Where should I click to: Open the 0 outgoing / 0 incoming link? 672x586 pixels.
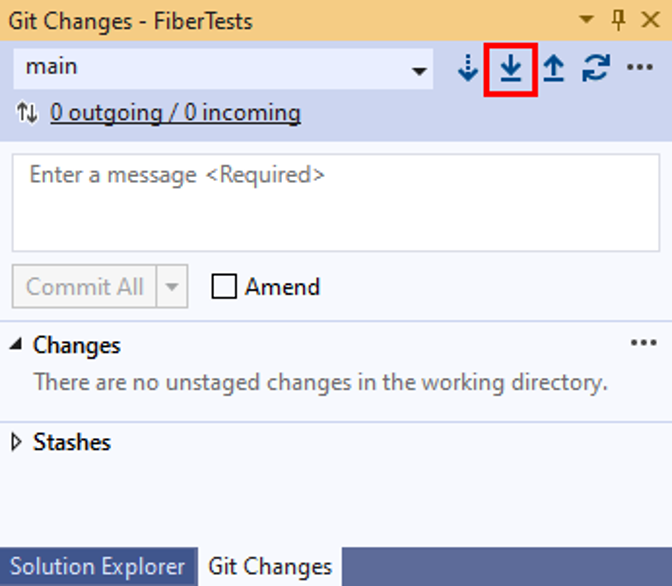tap(175, 114)
